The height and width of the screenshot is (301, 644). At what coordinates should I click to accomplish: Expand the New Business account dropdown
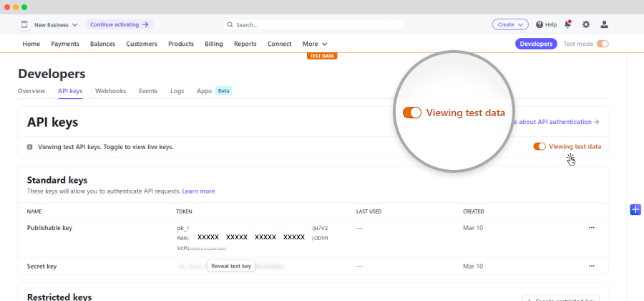[56, 24]
